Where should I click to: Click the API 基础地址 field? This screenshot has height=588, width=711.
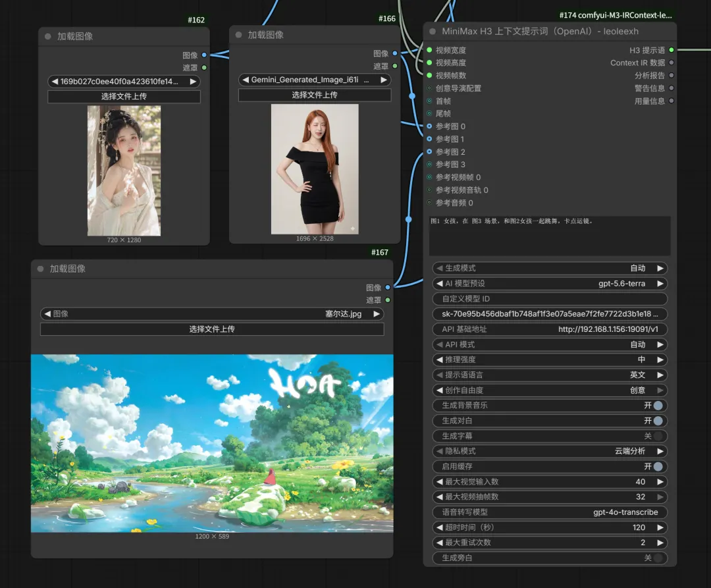(x=550, y=329)
